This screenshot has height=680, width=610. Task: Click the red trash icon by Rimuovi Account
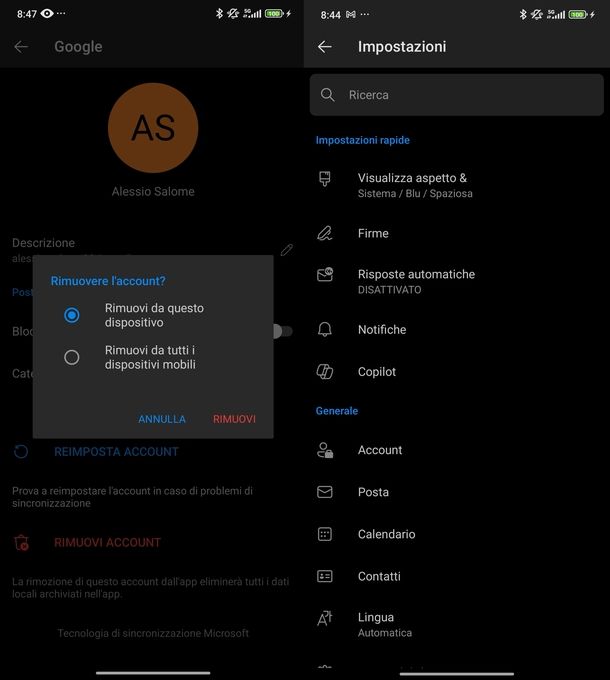point(21,543)
